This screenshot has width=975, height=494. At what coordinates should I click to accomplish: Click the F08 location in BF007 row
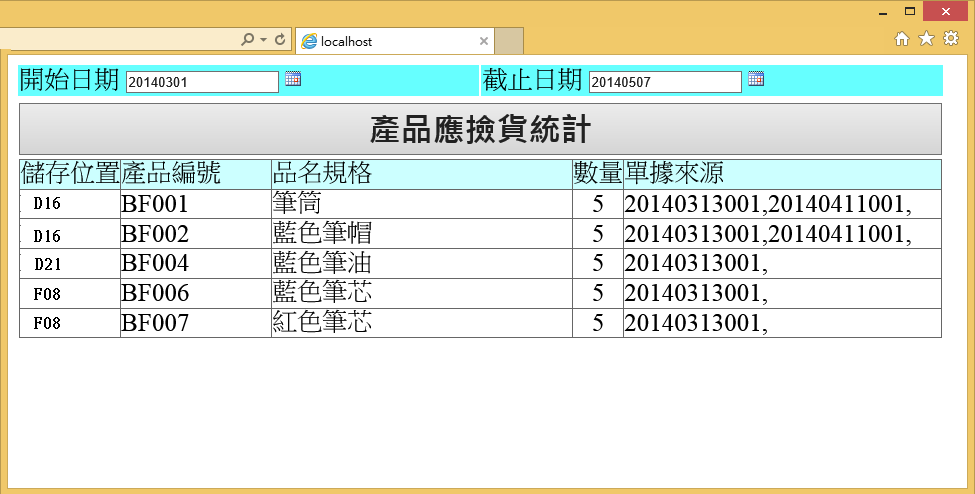(47, 323)
